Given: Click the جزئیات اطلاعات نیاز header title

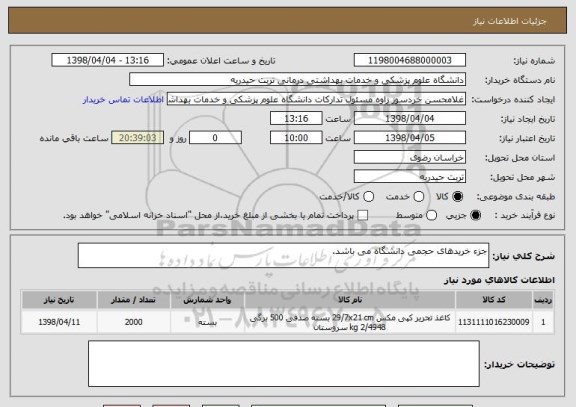Looking at the screenshot, I should tap(510, 21).
